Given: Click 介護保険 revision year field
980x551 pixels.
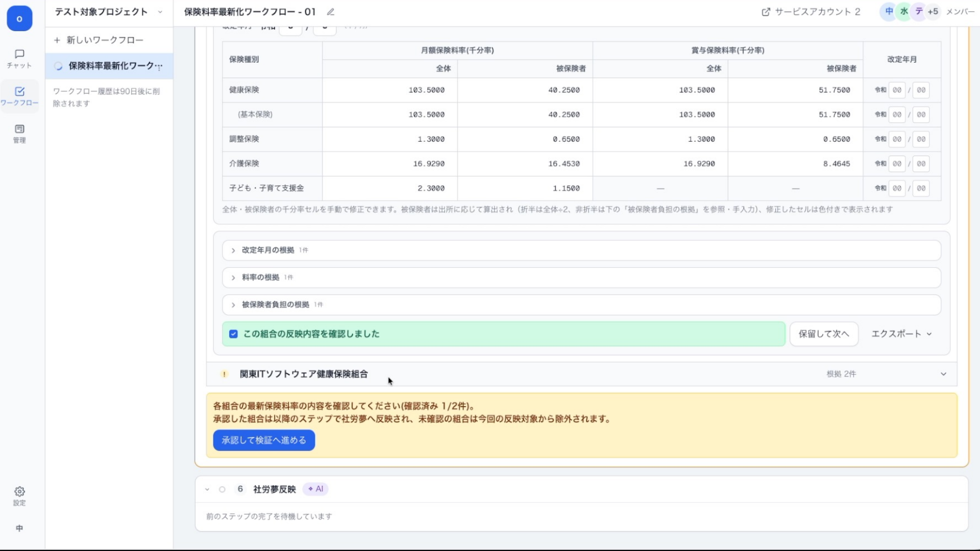Looking at the screenshot, I should pyautogui.click(x=897, y=164).
